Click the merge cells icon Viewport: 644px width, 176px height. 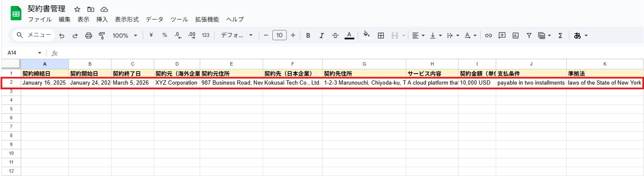pyautogui.click(x=395, y=36)
